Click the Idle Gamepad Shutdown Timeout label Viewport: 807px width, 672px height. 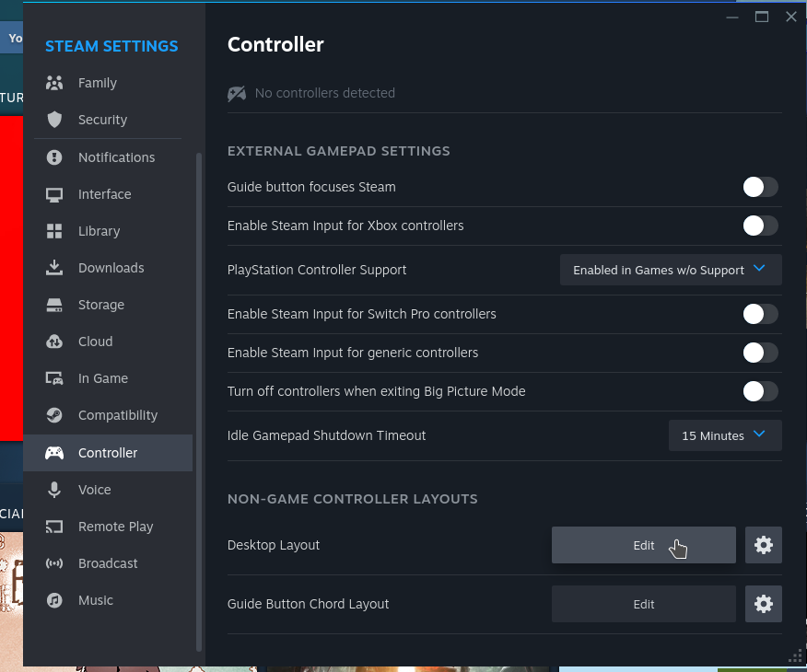326,435
